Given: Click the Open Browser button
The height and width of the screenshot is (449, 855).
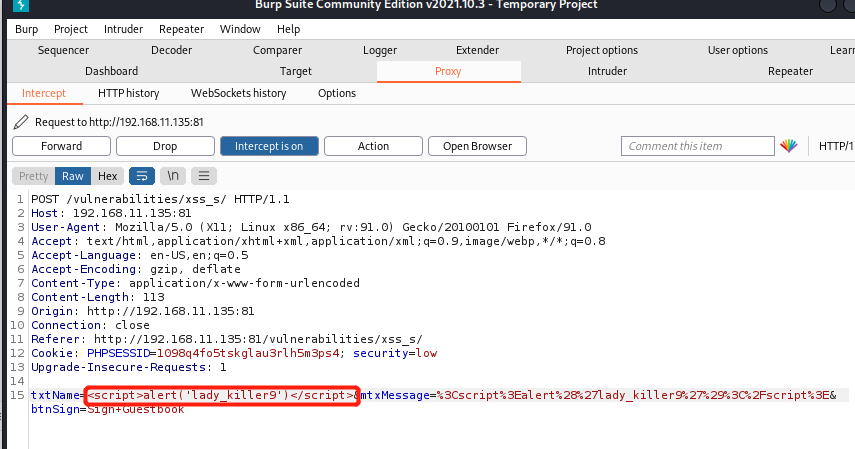Looking at the screenshot, I should 477,146.
